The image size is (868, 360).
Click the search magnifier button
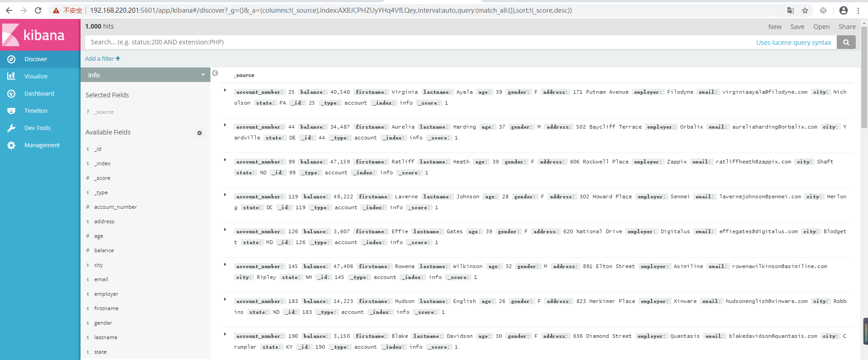(846, 42)
